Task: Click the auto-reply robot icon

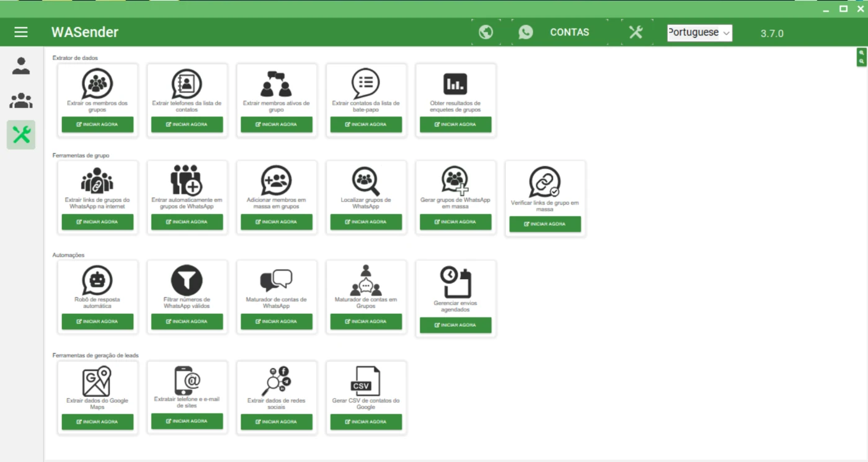Action: (97, 280)
